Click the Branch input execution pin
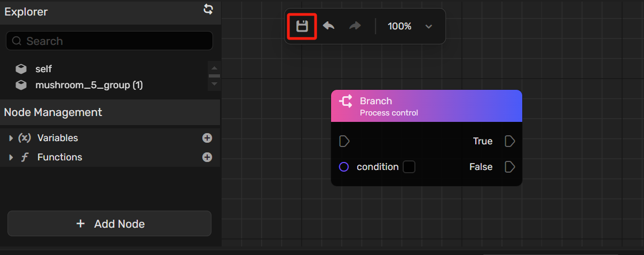This screenshot has width=644, height=255. (344, 141)
